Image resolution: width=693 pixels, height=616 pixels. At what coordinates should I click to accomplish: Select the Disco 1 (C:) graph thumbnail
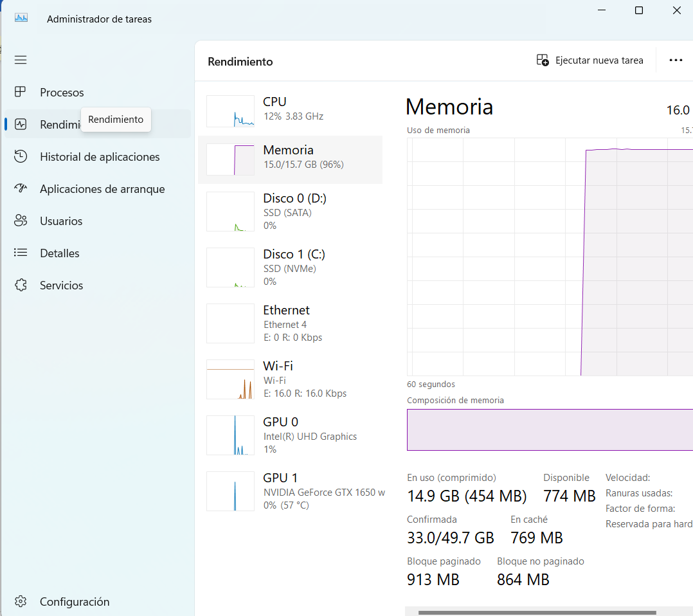230,267
